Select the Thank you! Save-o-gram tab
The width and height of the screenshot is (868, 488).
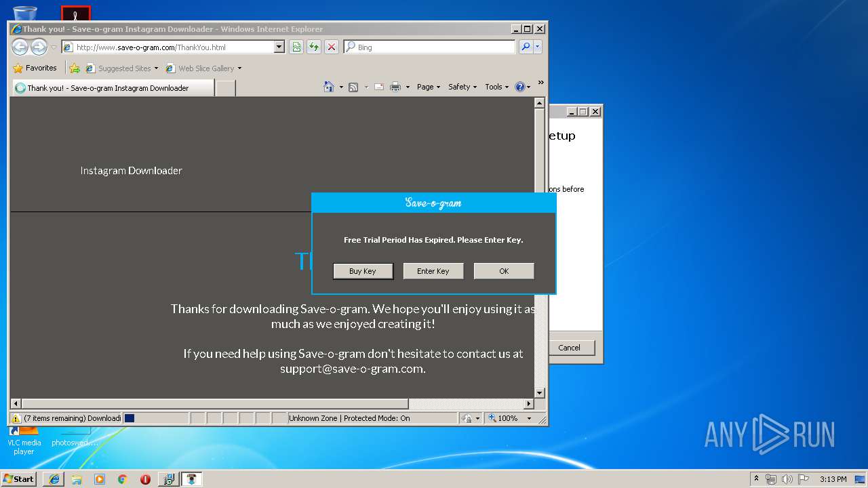tap(113, 87)
